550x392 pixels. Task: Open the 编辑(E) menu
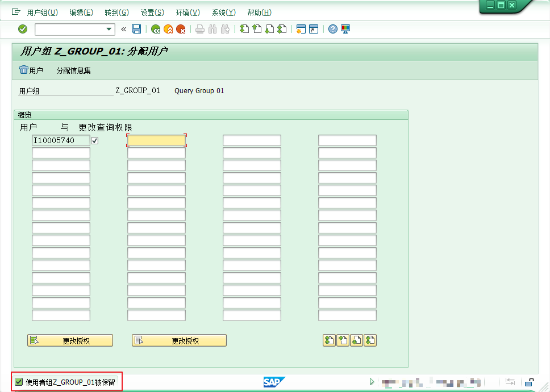(x=81, y=12)
